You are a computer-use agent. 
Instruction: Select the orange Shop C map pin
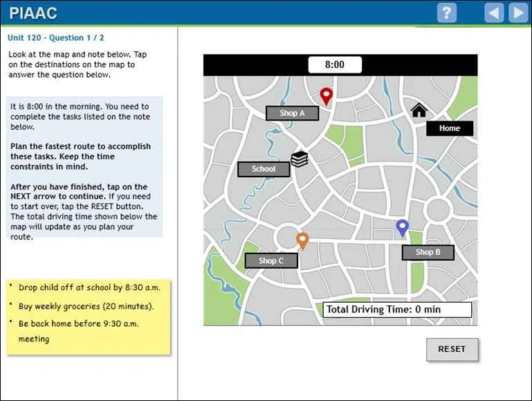click(302, 240)
